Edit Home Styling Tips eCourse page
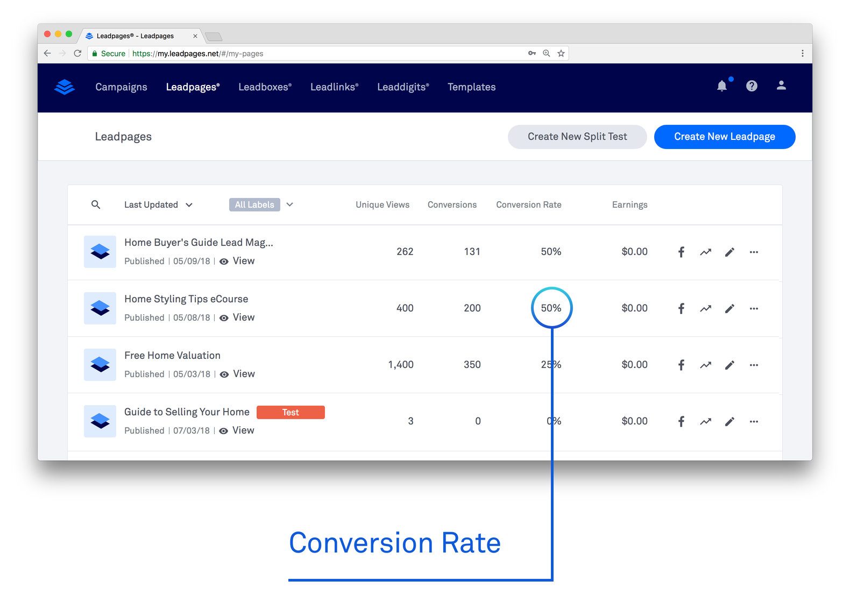The image size is (850, 616). [729, 308]
